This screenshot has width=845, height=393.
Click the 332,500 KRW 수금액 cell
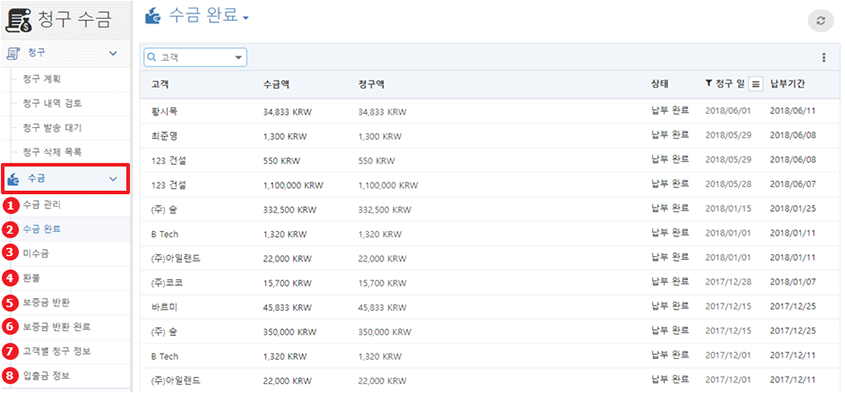290,209
